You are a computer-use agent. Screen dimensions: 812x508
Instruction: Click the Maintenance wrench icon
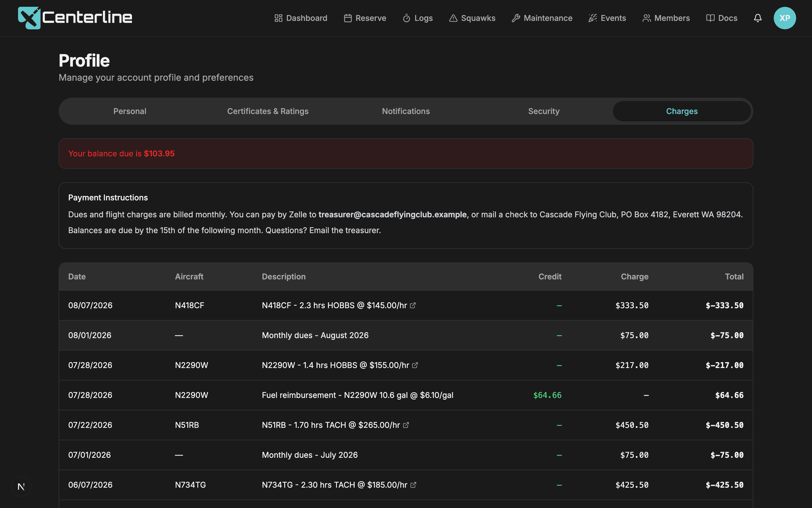coord(516,18)
